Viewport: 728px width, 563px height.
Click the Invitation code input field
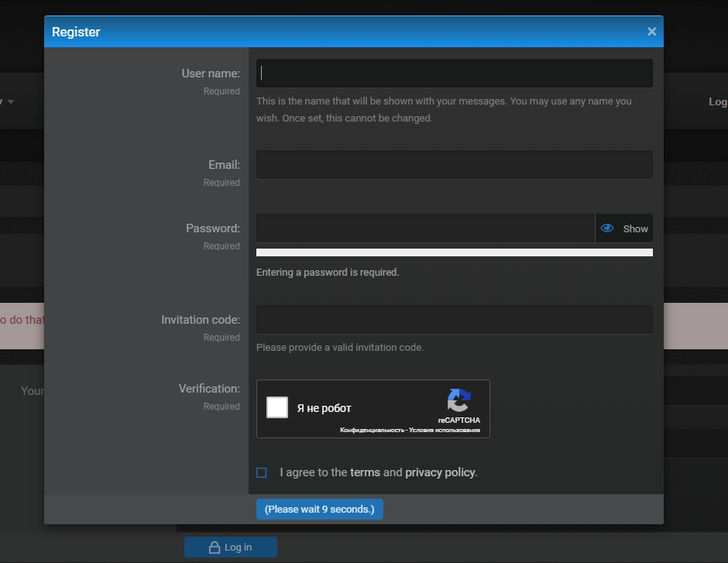454,320
